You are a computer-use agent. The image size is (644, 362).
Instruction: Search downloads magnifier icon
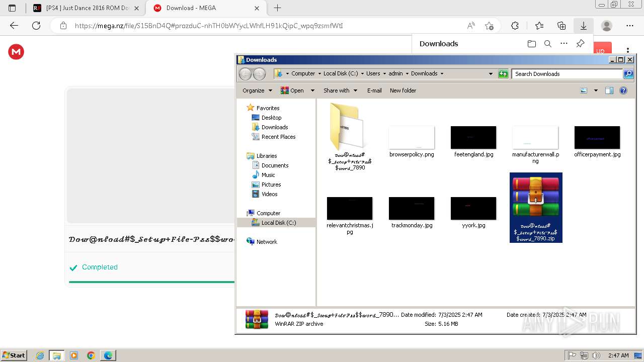(x=548, y=44)
